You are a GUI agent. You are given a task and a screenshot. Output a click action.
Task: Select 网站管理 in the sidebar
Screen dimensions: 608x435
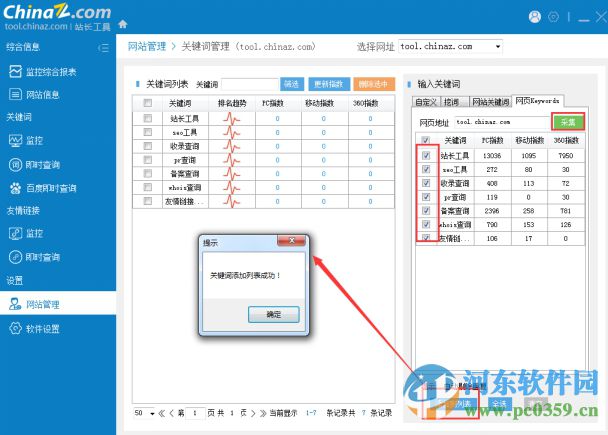58,304
